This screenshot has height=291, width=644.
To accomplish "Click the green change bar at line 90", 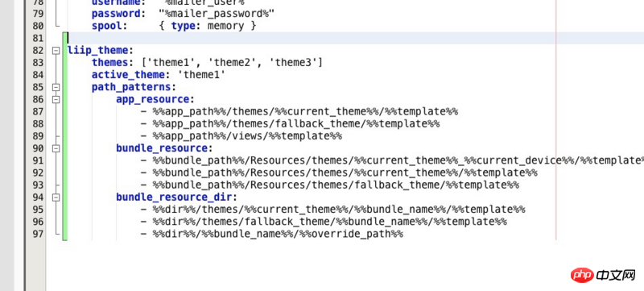I will click(x=65, y=148).
